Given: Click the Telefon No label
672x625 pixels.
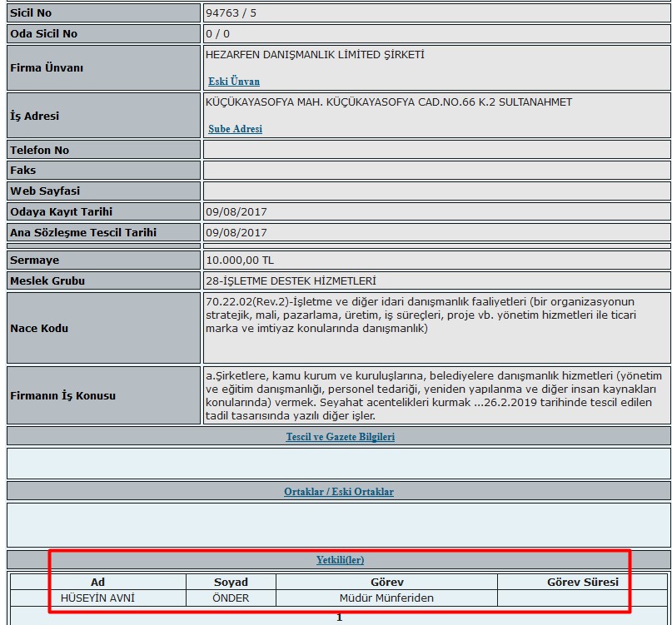Looking at the screenshot, I should click(39, 150).
